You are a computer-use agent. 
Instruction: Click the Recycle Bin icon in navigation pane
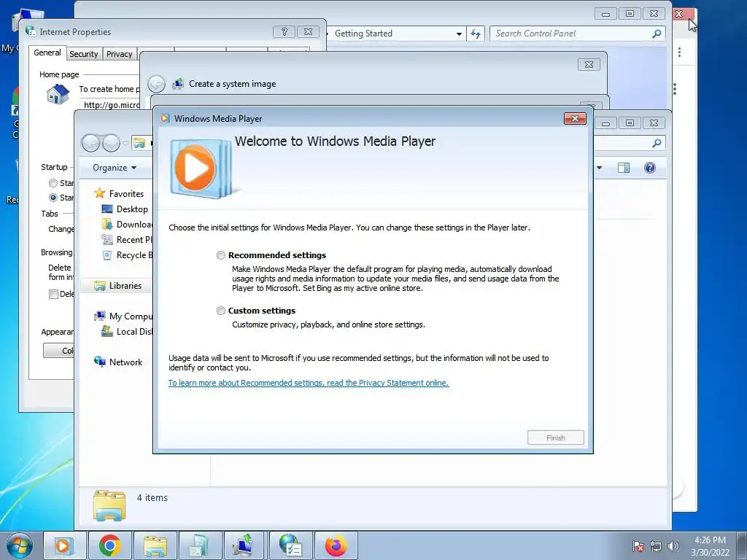pyautogui.click(x=107, y=254)
